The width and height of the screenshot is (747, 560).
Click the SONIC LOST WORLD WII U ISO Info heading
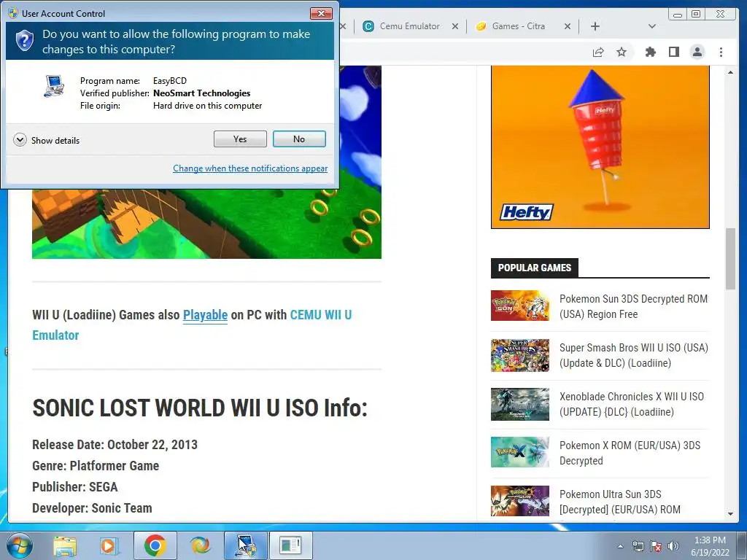200,408
